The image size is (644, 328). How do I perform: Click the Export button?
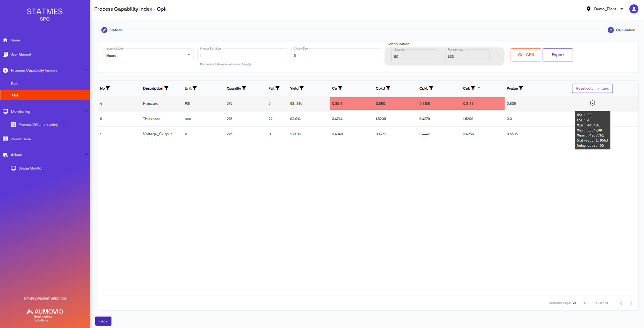point(557,55)
